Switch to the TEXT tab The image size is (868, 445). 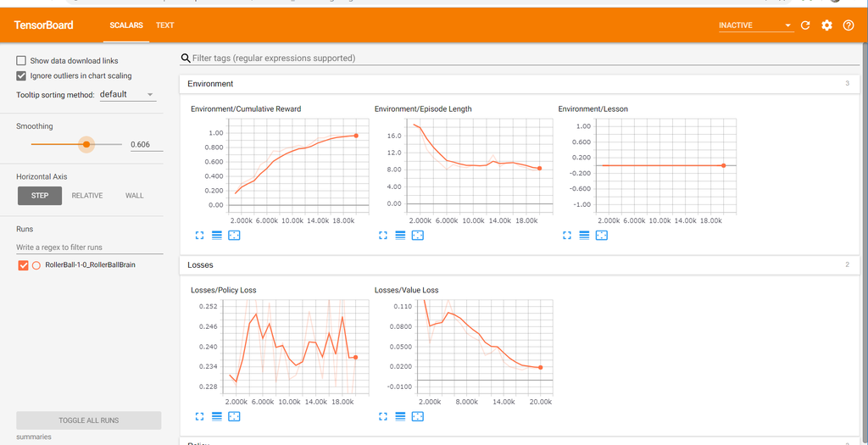(165, 25)
